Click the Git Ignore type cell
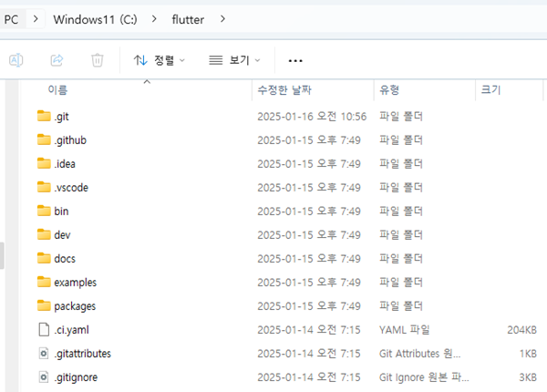 [x=424, y=377]
